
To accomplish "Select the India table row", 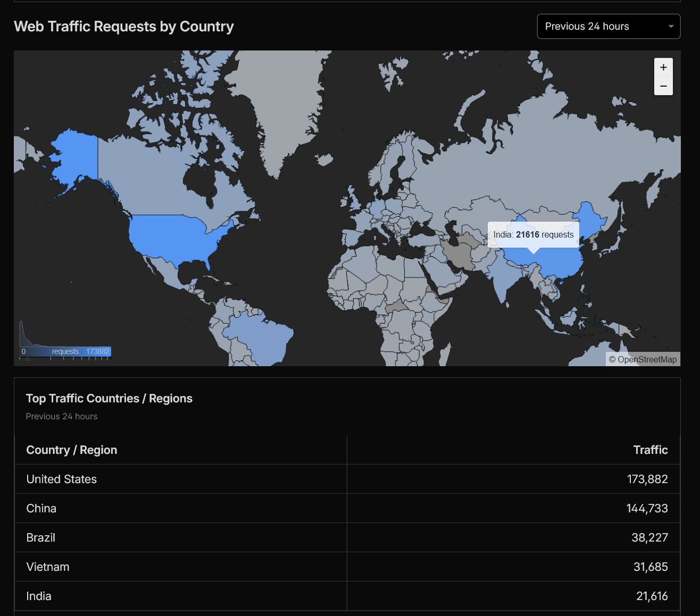I will (x=347, y=596).
